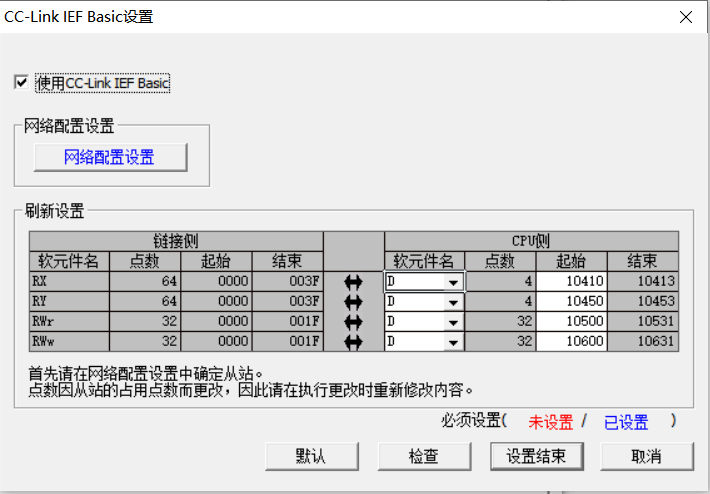Click the RX row CPU points value 4
This screenshot has width=710, height=494.
500,281
